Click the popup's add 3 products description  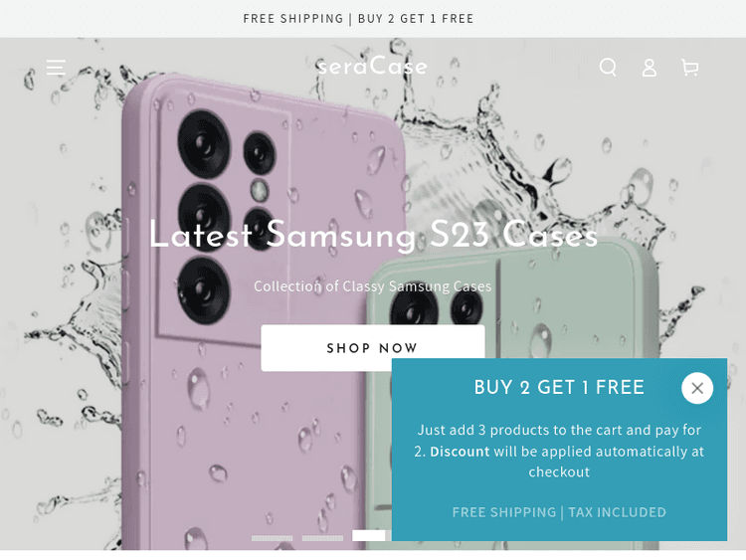pyautogui.click(x=559, y=451)
